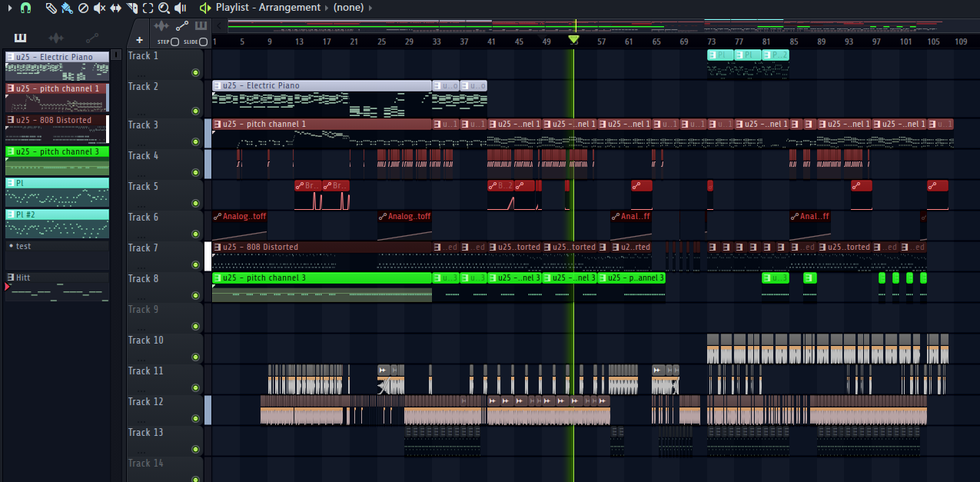
Task: Select the Playback speaker tool
Action: point(181,8)
